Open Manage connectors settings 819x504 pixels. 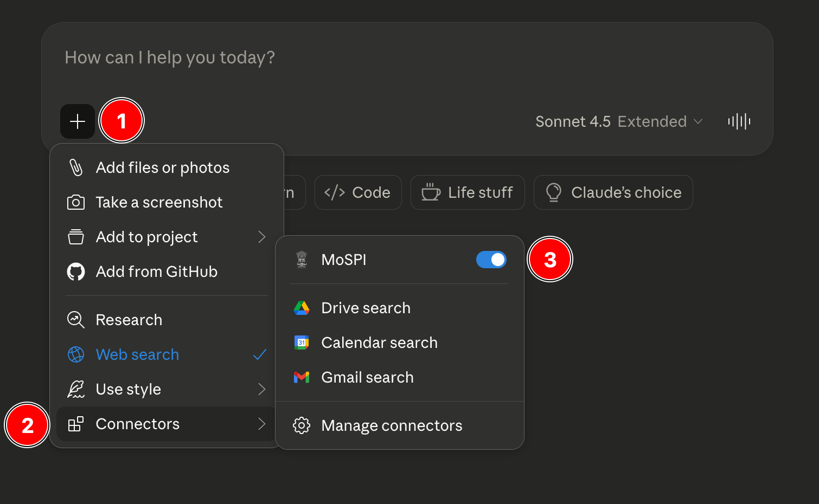392,426
